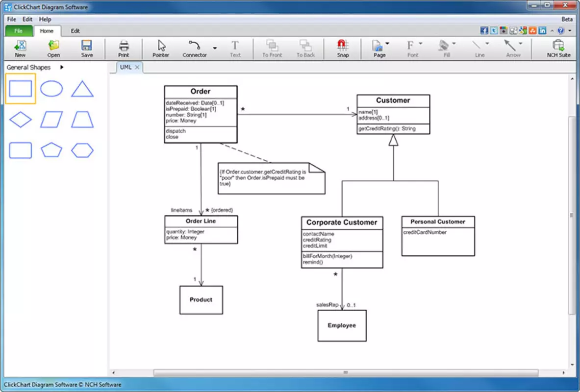Pick the triangle shape in General Shapes

[82, 89]
